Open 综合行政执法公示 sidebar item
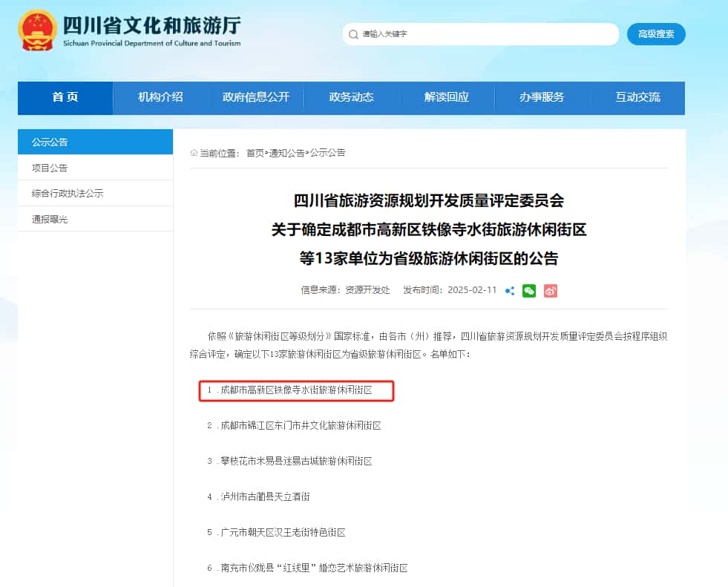728x587 pixels. coord(95,194)
